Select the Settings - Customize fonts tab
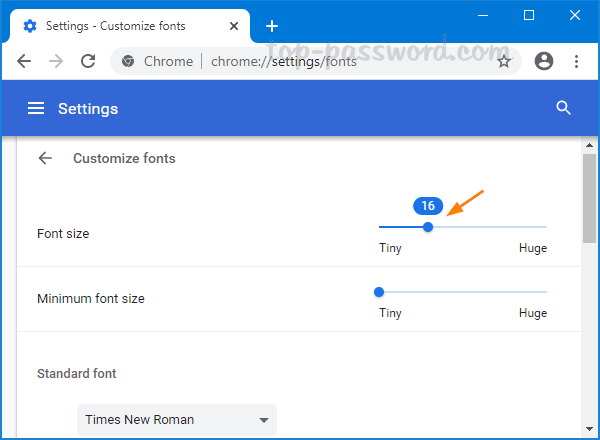 (120, 26)
